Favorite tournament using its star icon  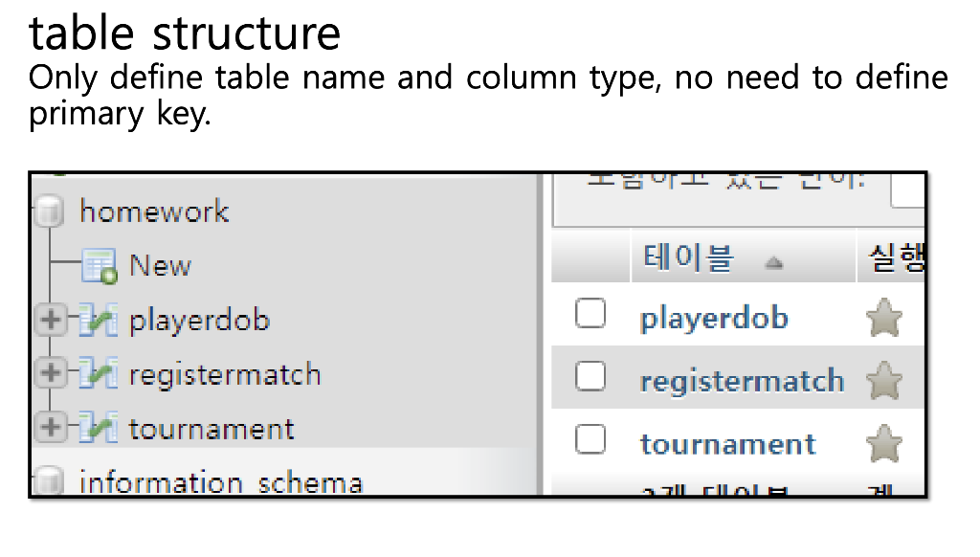pos(883,442)
